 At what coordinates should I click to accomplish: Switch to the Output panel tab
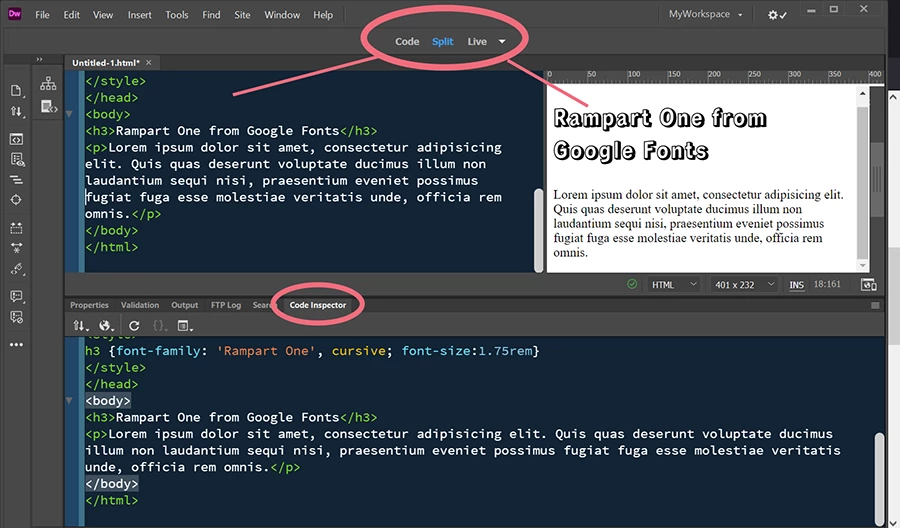pos(185,305)
